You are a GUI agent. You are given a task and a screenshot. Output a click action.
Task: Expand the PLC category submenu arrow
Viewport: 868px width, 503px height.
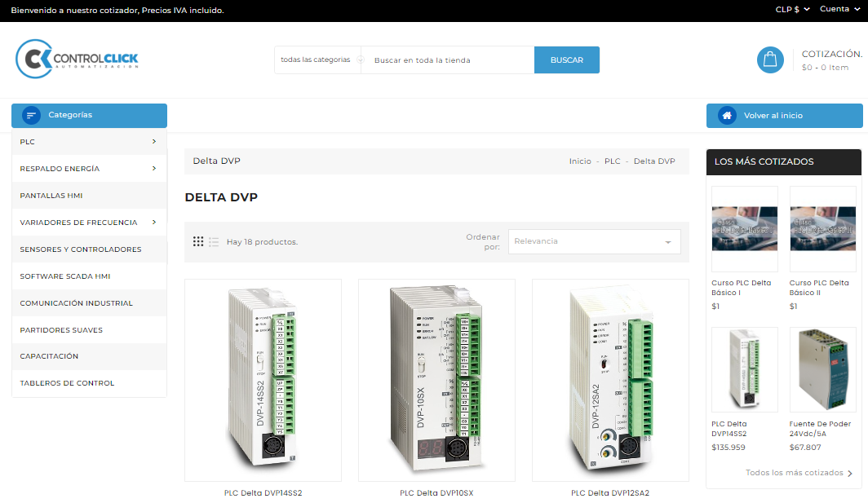pyautogui.click(x=154, y=142)
